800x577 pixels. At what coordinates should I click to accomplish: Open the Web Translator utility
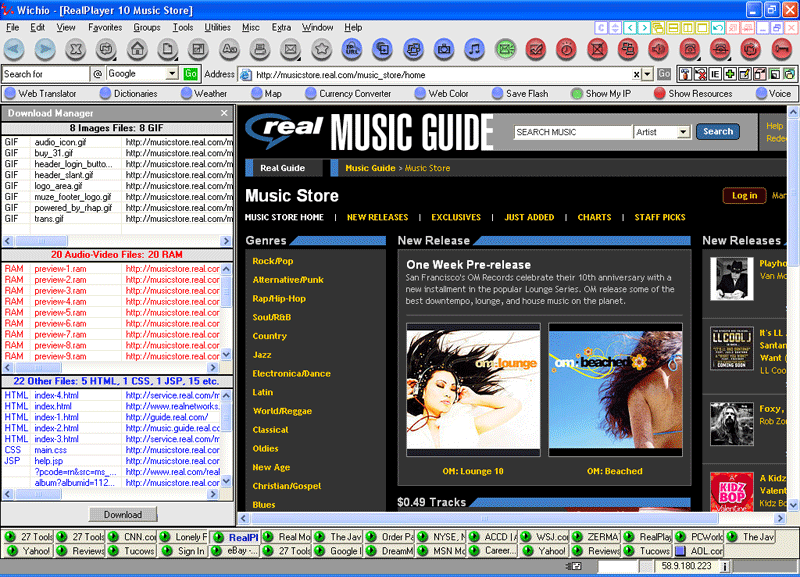[x=40, y=93]
